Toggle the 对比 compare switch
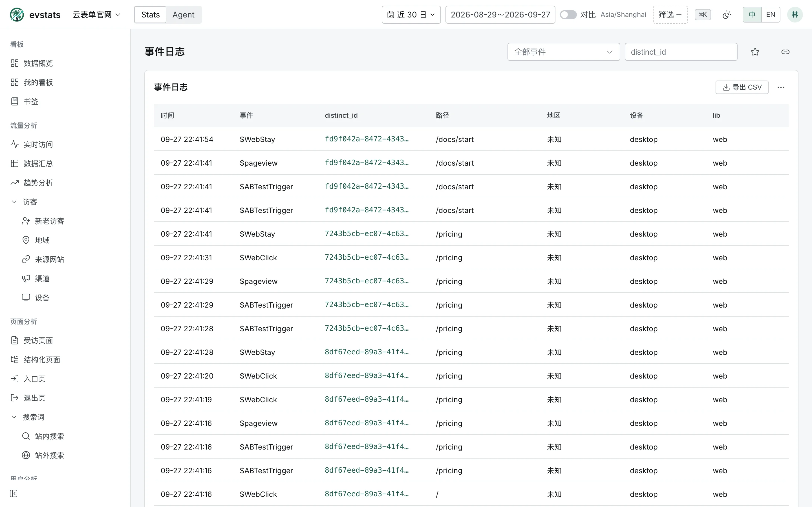This screenshot has width=812, height=507. click(568, 14)
